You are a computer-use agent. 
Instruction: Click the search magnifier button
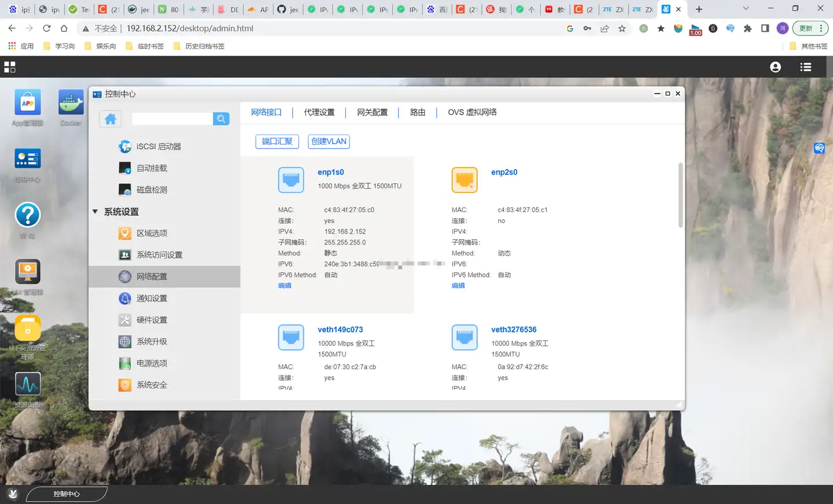point(221,118)
